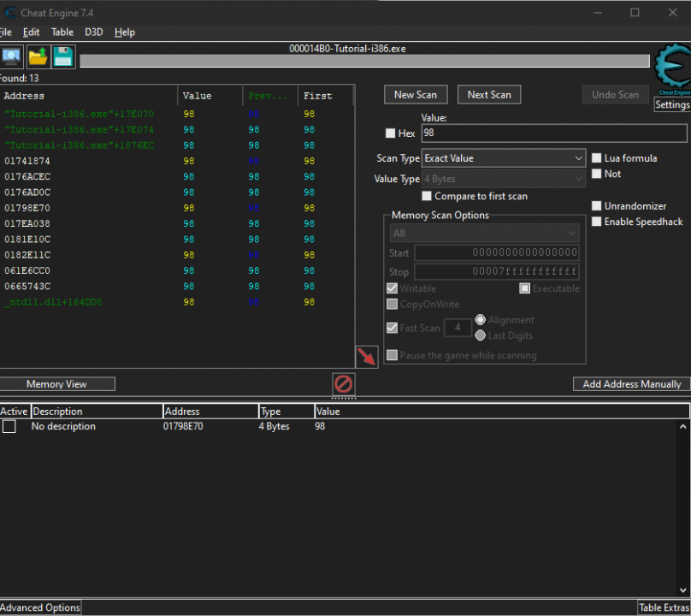
Task: Click the Cheat Engine title bar icon
Action: (x=10, y=12)
